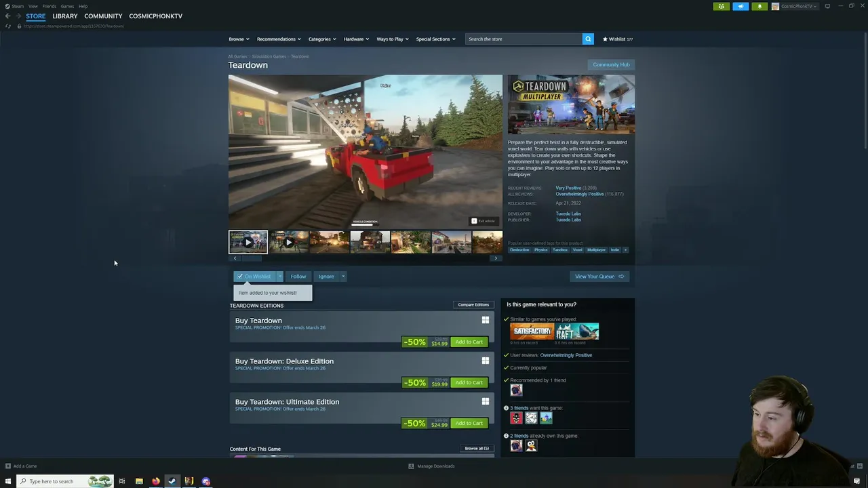Open Windows Start menu
Screen dimensions: 868x488
tap(8, 481)
